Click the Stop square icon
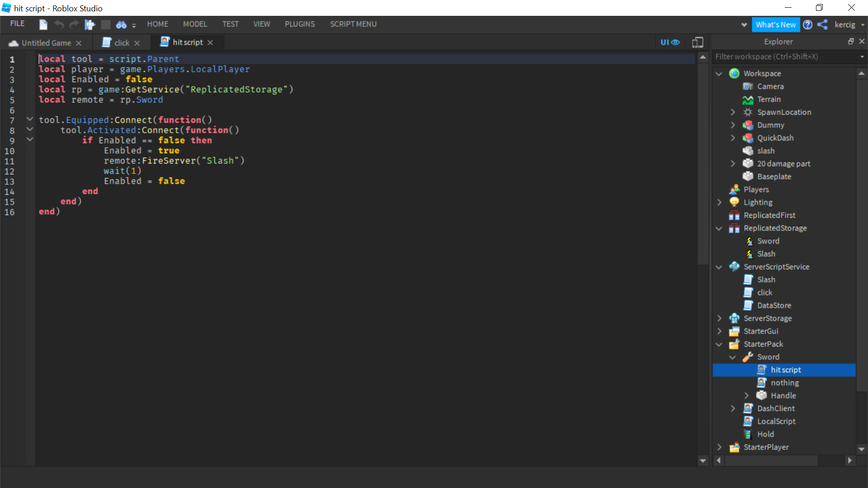This screenshot has height=488, width=868. pos(105,24)
